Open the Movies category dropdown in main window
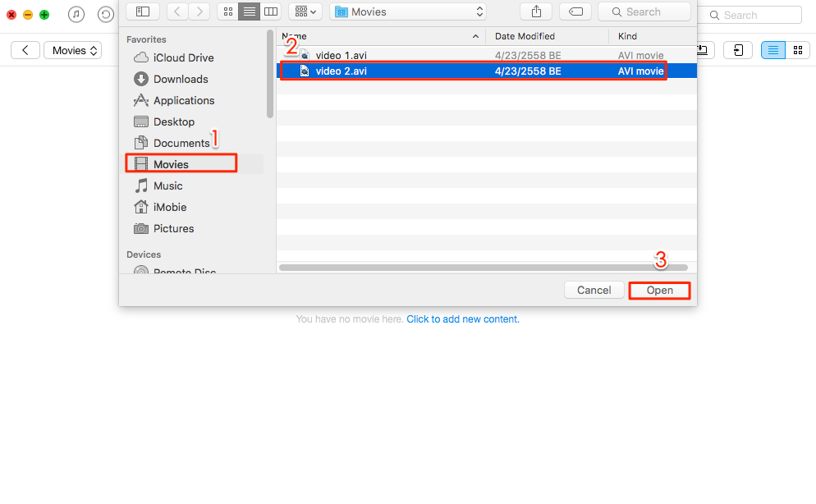 [73, 50]
